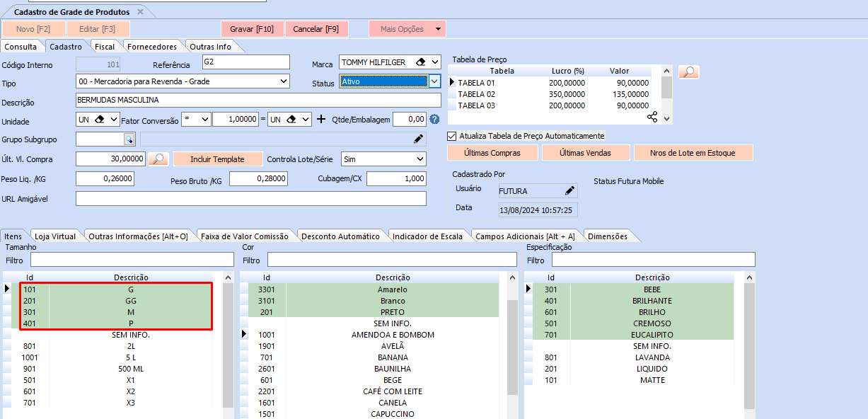Open the Tipo dropdown list

pyautogui.click(x=284, y=81)
